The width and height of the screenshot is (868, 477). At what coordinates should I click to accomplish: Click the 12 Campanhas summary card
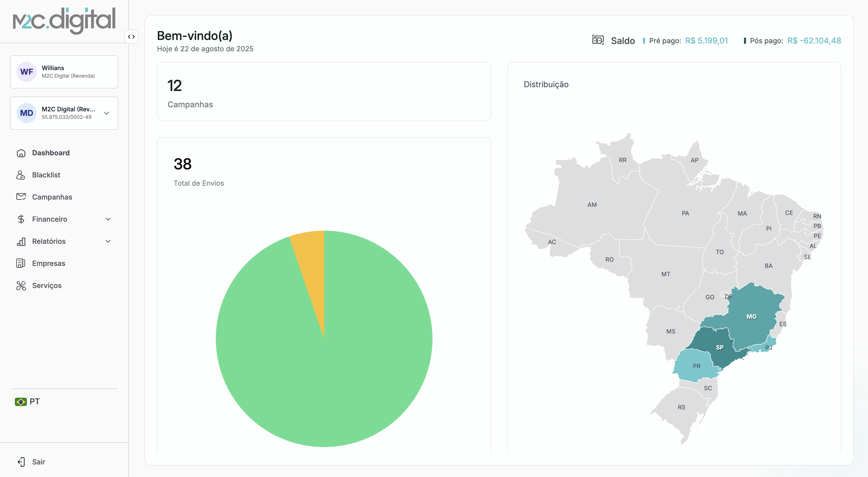324,91
